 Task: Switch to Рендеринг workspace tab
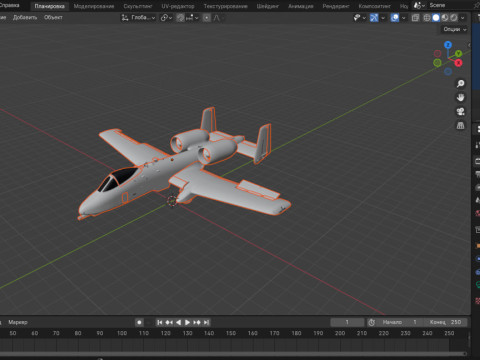click(336, 6)
